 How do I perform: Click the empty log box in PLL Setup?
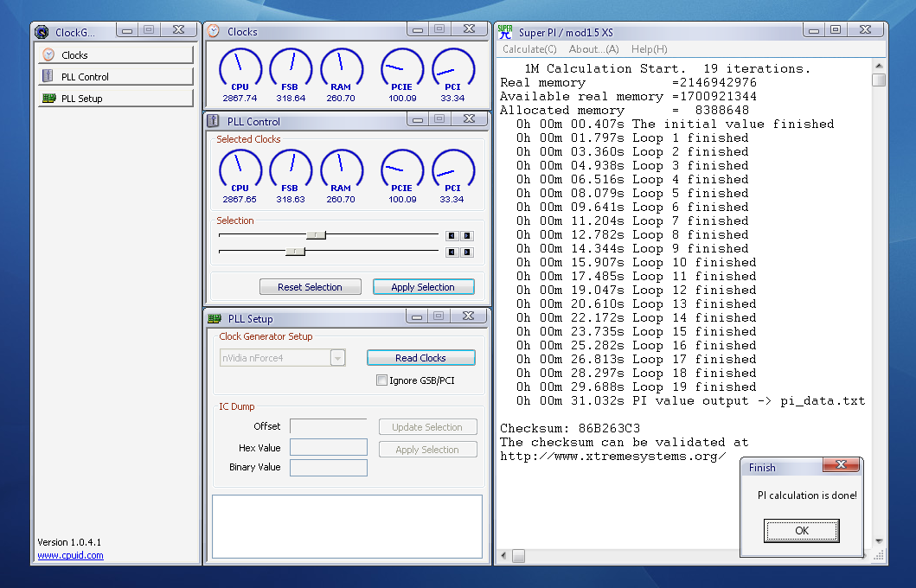pyautogui.click(x=347, y=526)
